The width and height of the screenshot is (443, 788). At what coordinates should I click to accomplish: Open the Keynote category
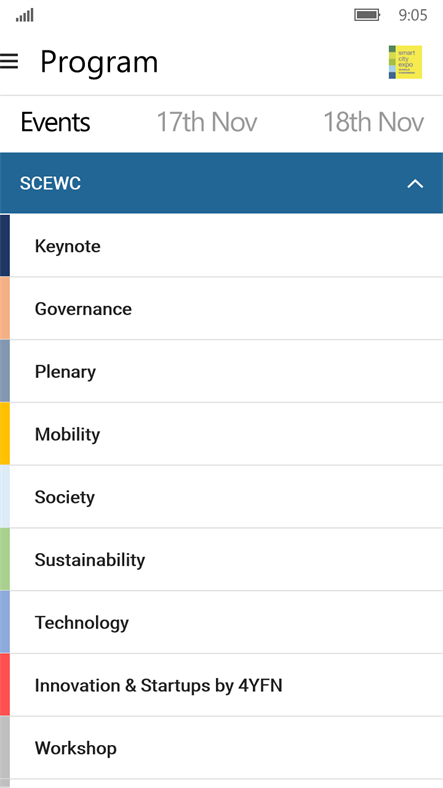[222, 246]
